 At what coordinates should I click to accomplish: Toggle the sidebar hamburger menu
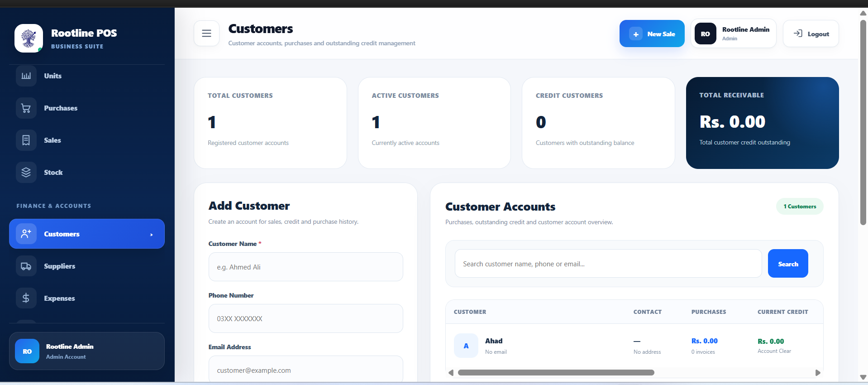pyautogui.click(x=207, y=34)
